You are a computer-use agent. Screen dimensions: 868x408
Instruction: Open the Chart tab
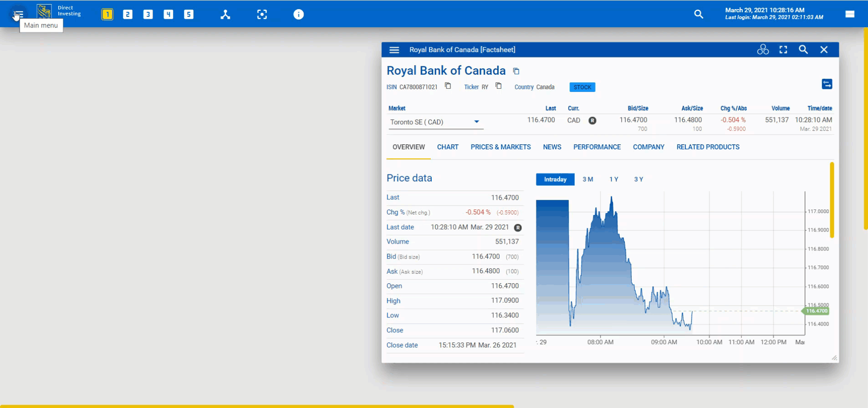coord(448,147)
